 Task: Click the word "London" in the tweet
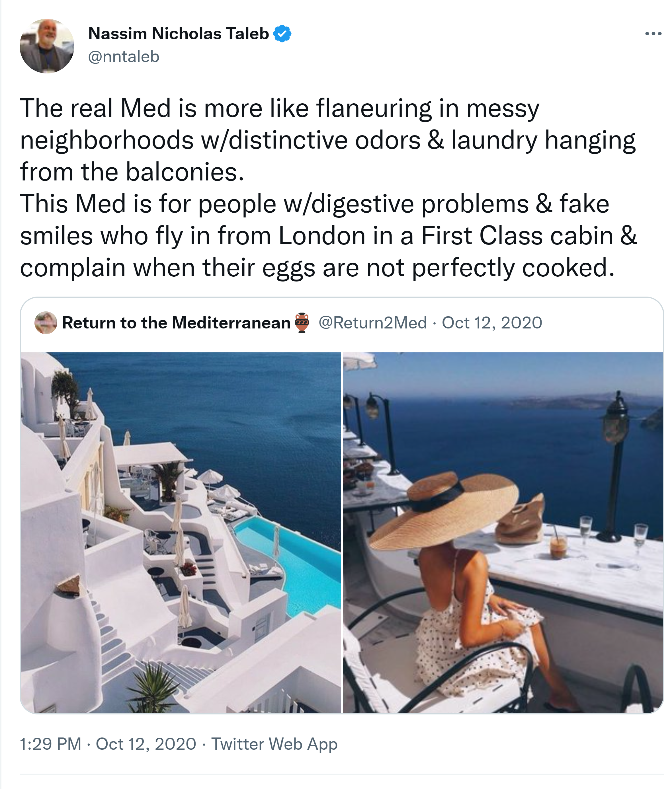pyautogui.click(x=322, y=236)
